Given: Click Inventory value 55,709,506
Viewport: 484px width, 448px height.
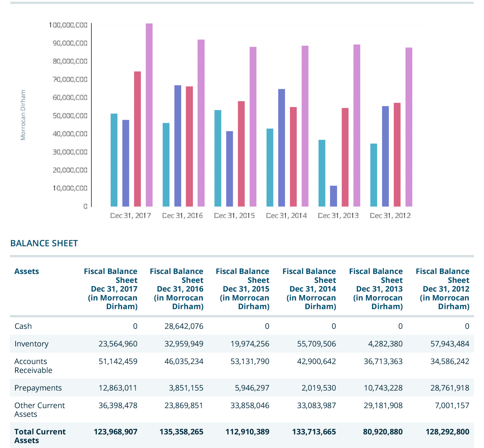Looking at the screenshot, I should click(317, 344).
